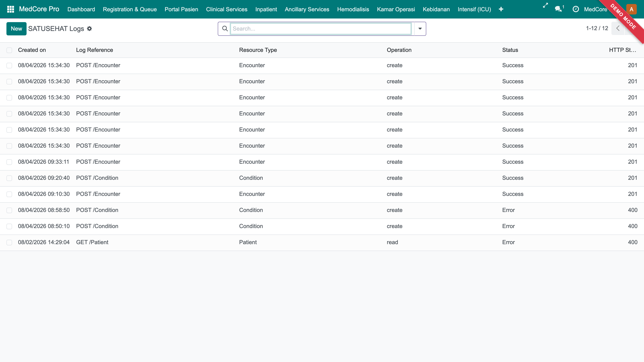Toggle the select-all checkbox in header
Screen dimensions: 644x362
coord(9,50)
